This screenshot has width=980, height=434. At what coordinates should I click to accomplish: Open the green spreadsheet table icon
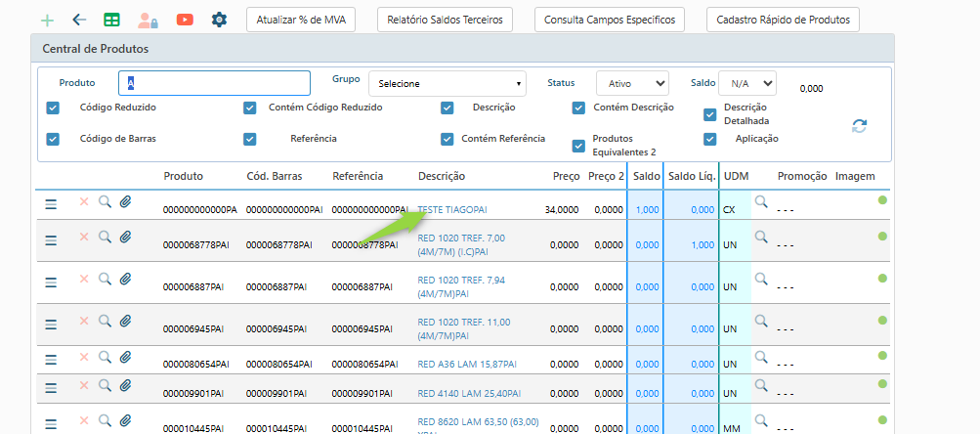112,20
